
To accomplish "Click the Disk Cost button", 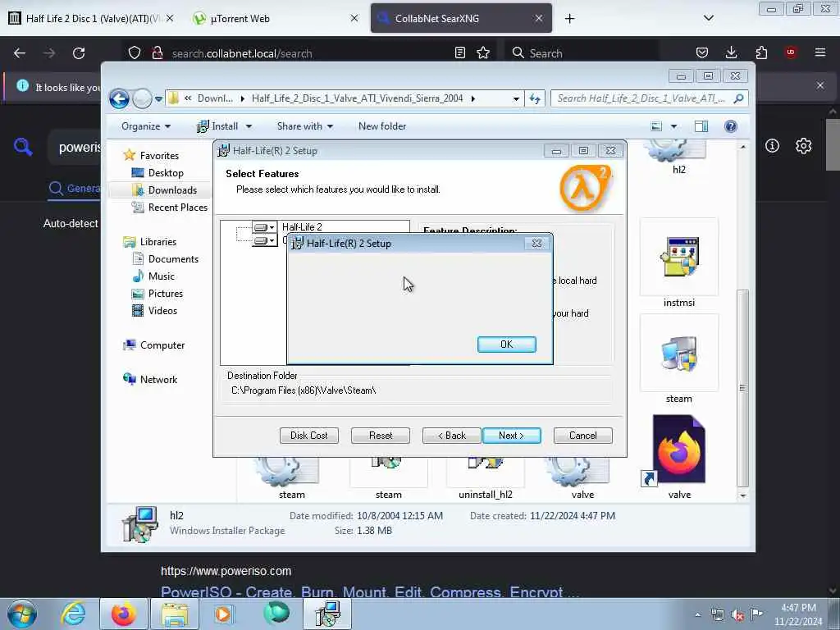I will point(309,436).
